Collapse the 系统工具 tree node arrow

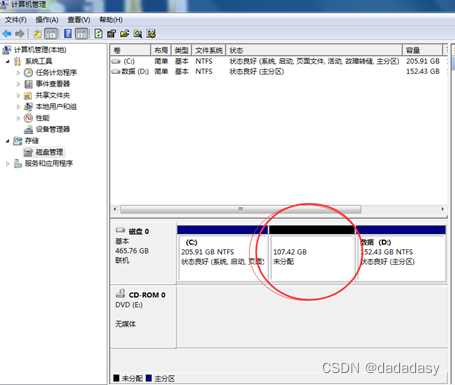point(7,61)
